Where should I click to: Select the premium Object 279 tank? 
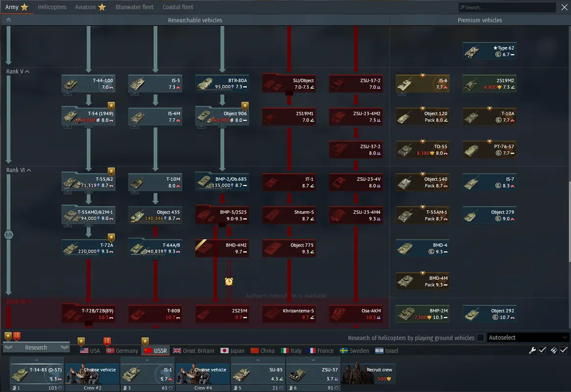[489, 215]
